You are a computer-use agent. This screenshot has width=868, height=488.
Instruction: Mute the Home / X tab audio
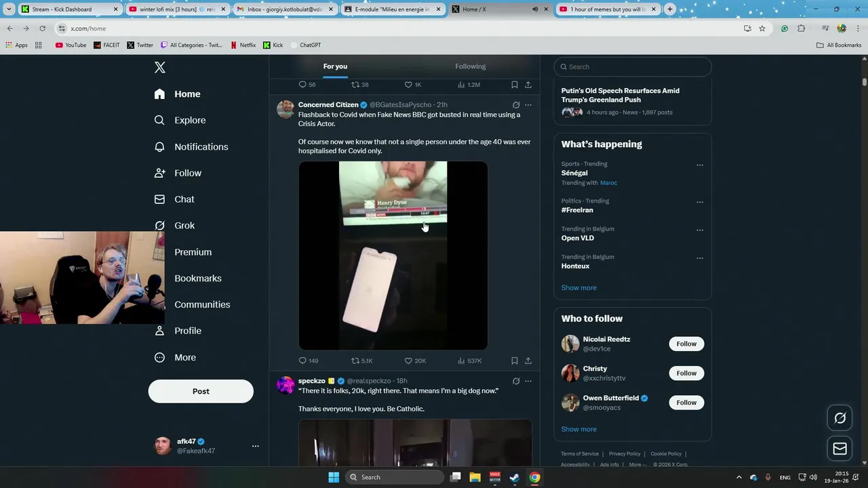tap(535, 9)
